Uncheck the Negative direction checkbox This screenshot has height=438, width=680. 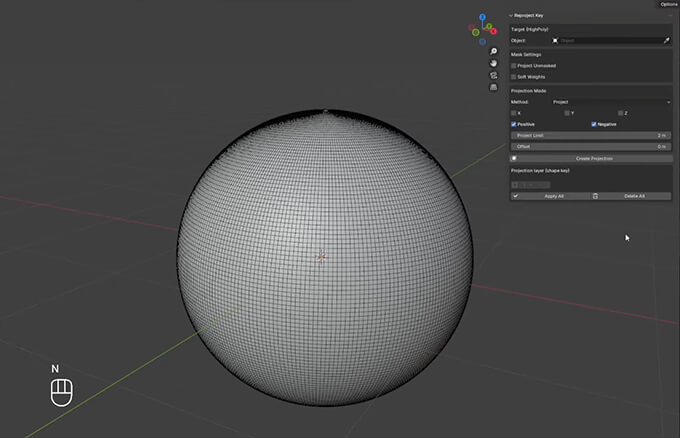594,124
